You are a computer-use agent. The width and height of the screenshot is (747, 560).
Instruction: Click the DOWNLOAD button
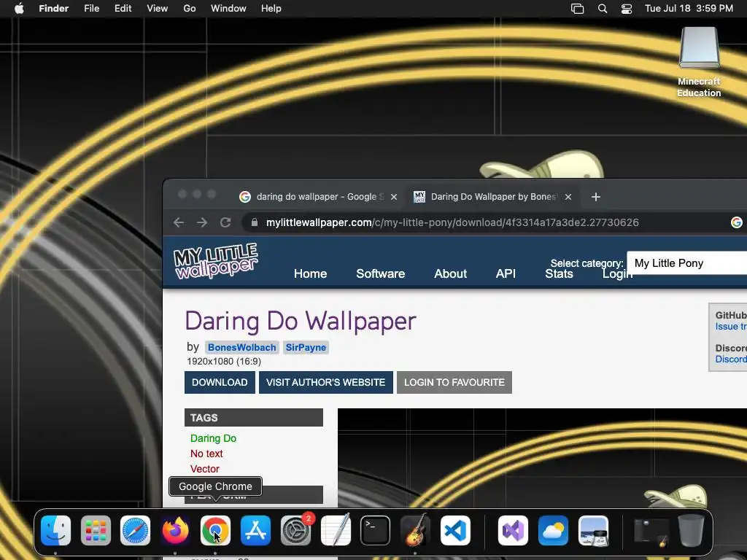[220, 382]
